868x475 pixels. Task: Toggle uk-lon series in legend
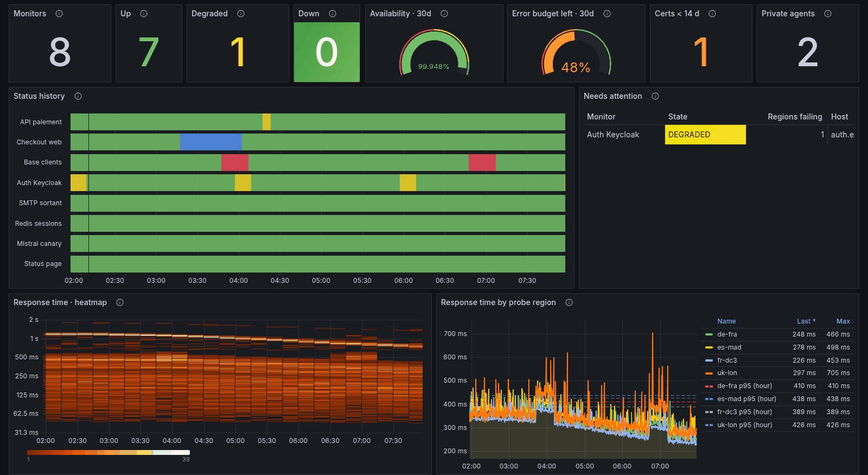727,373
